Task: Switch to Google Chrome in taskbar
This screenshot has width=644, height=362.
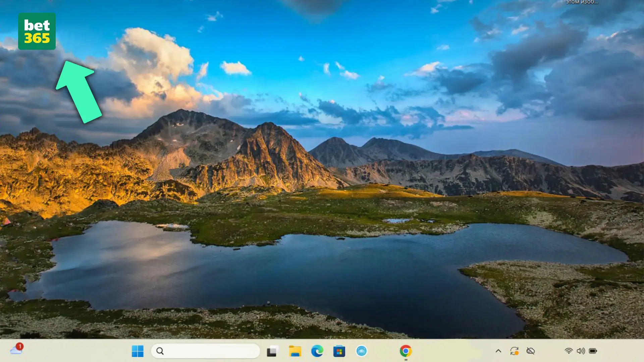Action: 406,351
